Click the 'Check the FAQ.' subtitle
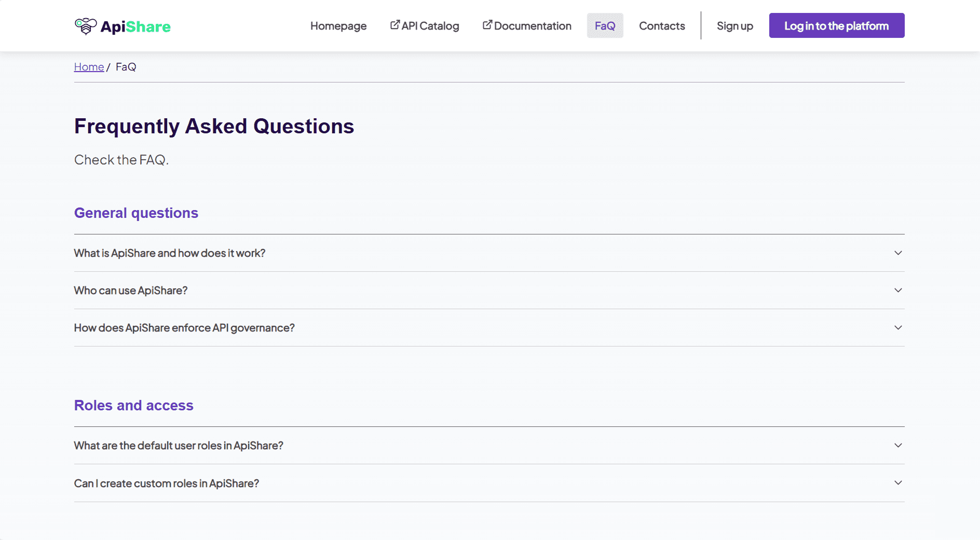This screenshot has height=540, width=980. 121,160
